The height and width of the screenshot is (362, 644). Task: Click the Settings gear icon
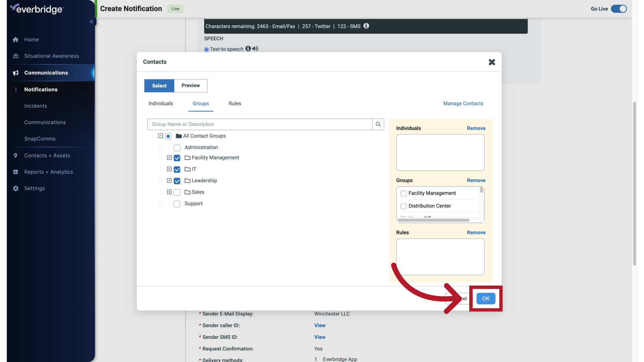pos(15,188)
